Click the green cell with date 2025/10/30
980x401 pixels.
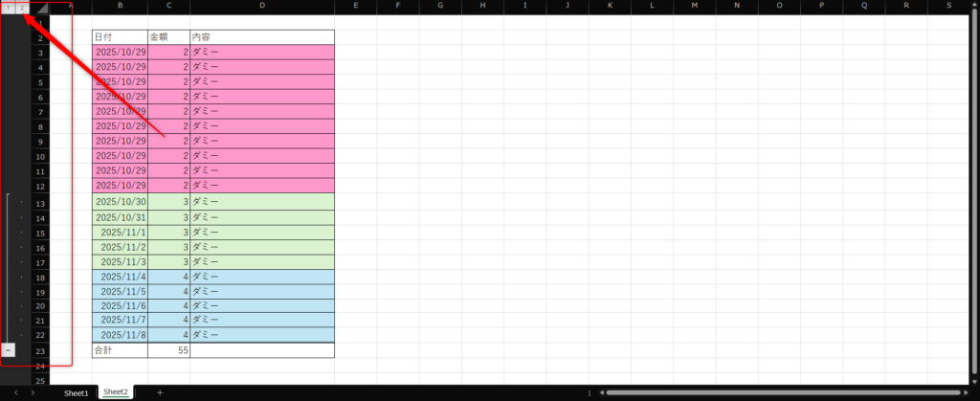120,202
